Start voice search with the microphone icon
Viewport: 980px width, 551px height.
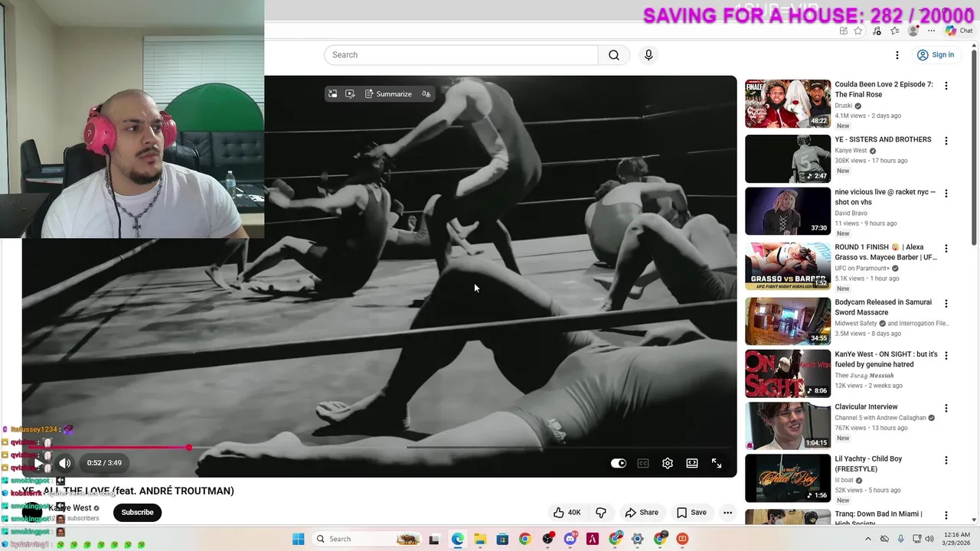(x=648, y=55)
